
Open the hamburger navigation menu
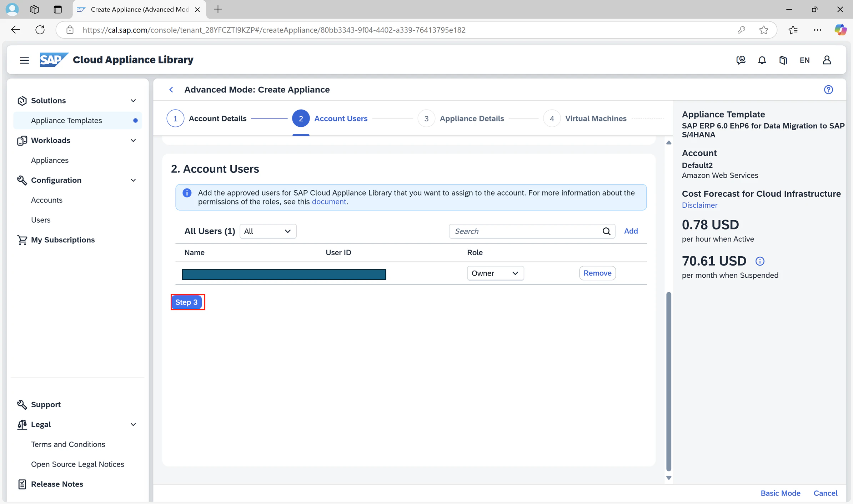[24, 60]
